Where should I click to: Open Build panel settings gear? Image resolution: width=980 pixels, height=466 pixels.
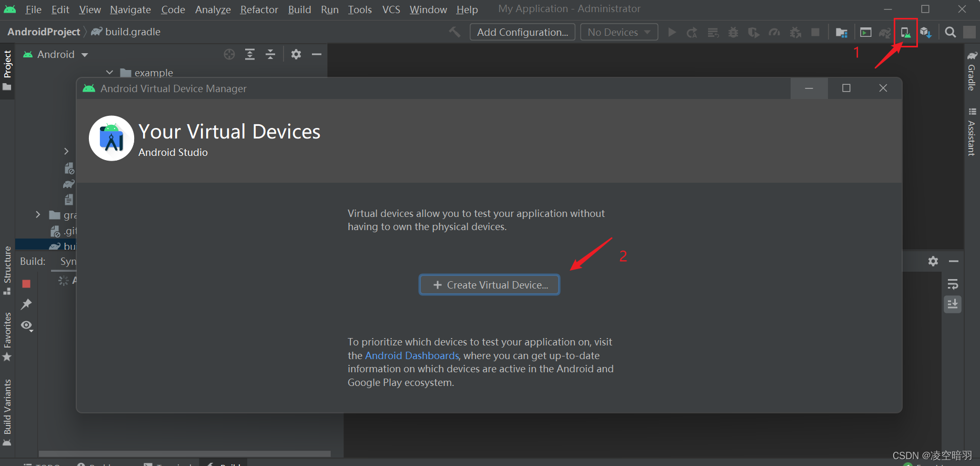933,261
